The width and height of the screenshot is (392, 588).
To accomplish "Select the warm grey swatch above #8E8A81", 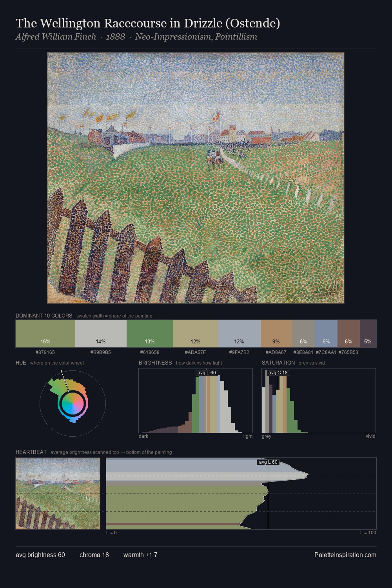I will (304, 334).
